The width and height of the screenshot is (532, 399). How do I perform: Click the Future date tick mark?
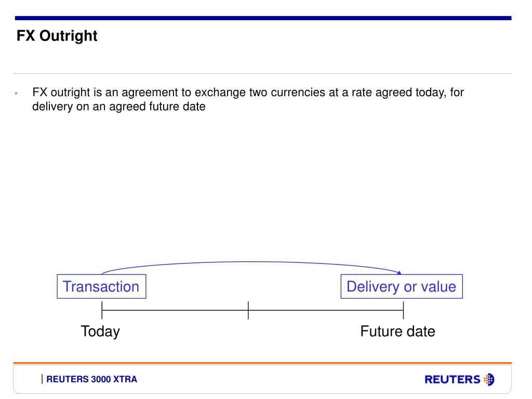(403, 310)
